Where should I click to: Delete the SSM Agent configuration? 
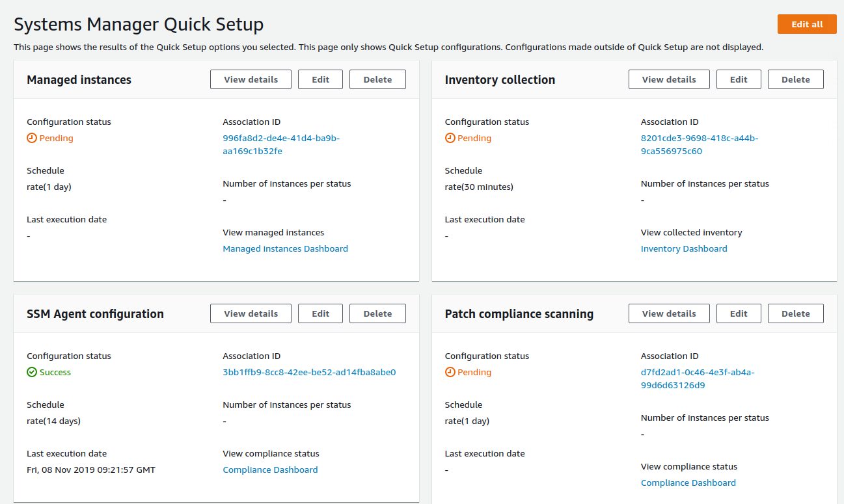[377, 313]
